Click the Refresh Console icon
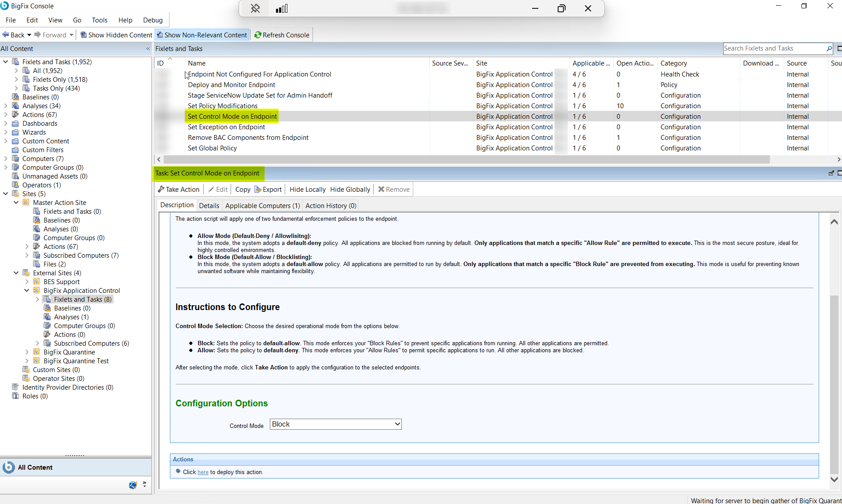 coord(258,35)
